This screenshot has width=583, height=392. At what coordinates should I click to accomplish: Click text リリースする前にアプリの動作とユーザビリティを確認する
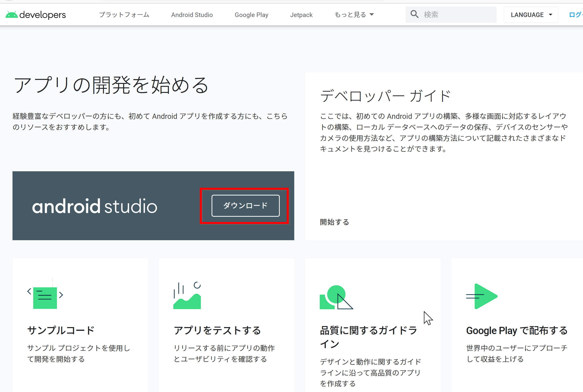(x=224, y=354)
